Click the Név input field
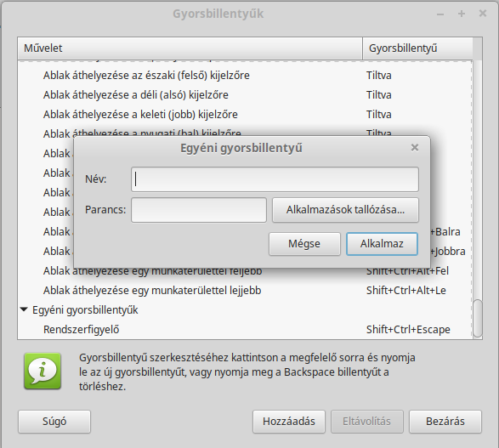Image resolution: width=499 pixels, height=448 pixels. 275,179
